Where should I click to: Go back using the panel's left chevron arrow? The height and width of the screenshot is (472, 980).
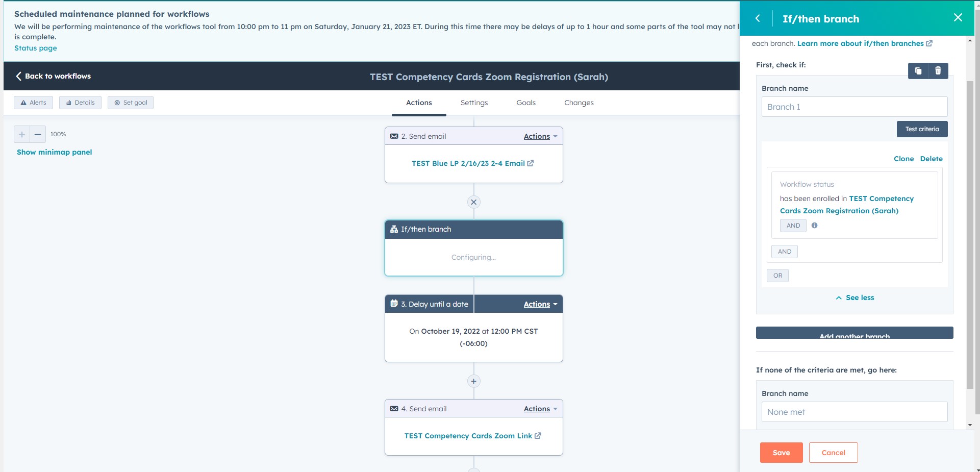pos(758,18)
